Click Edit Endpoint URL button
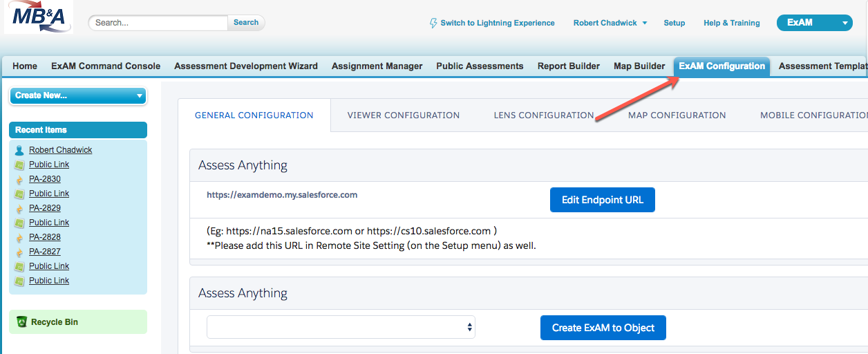This screenshot has height=354, width=868. 603,200
